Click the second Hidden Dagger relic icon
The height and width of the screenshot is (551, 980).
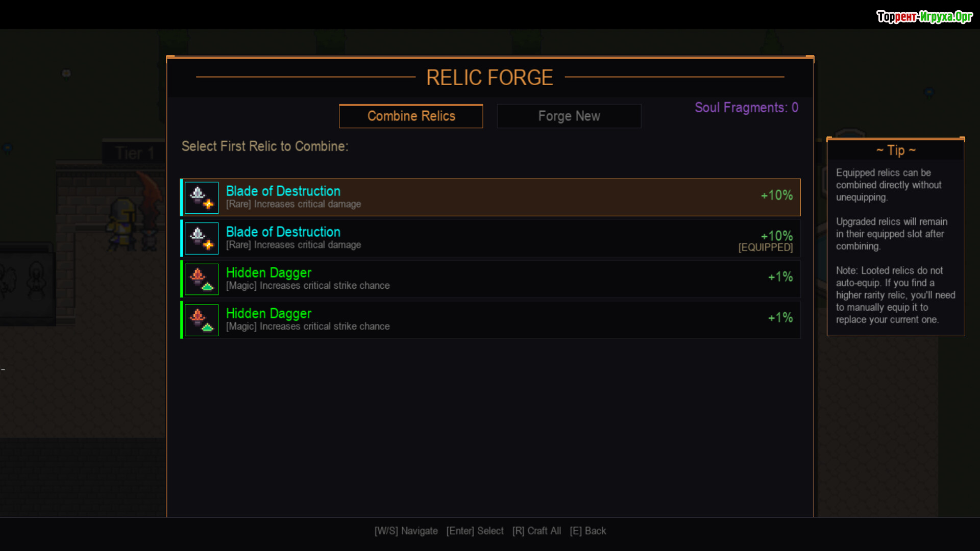[201, 320]
